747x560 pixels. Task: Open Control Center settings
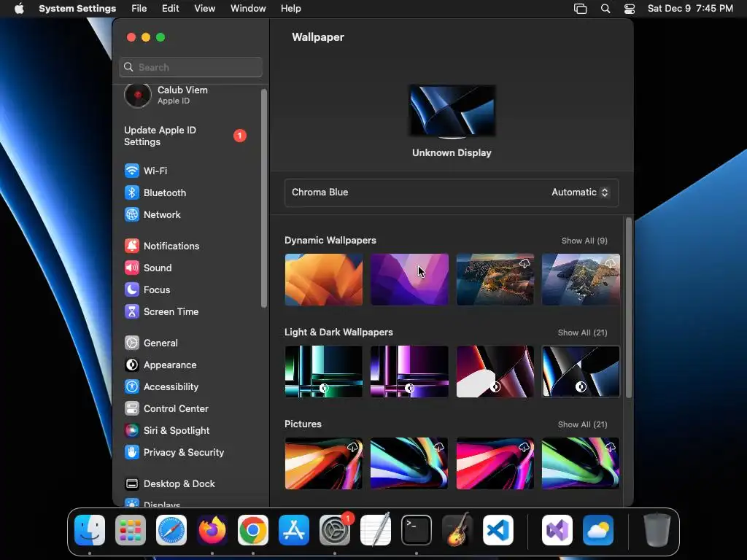click(x=166, y=408)
